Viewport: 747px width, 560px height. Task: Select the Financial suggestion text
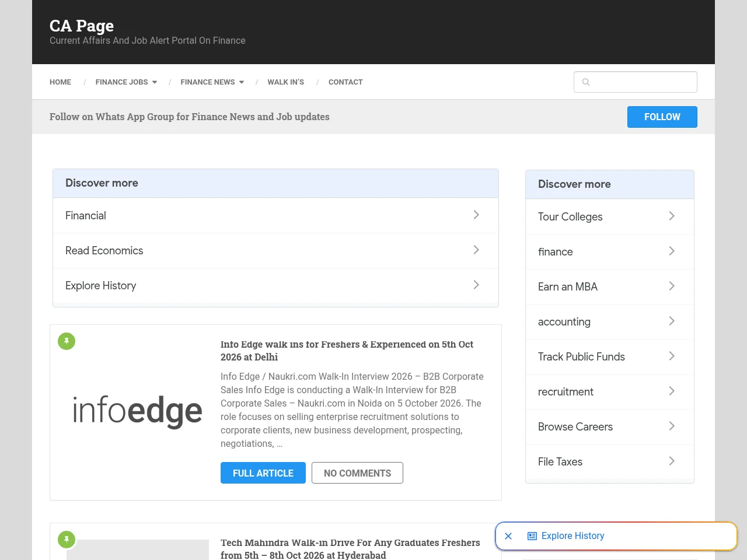coord(86,216)
